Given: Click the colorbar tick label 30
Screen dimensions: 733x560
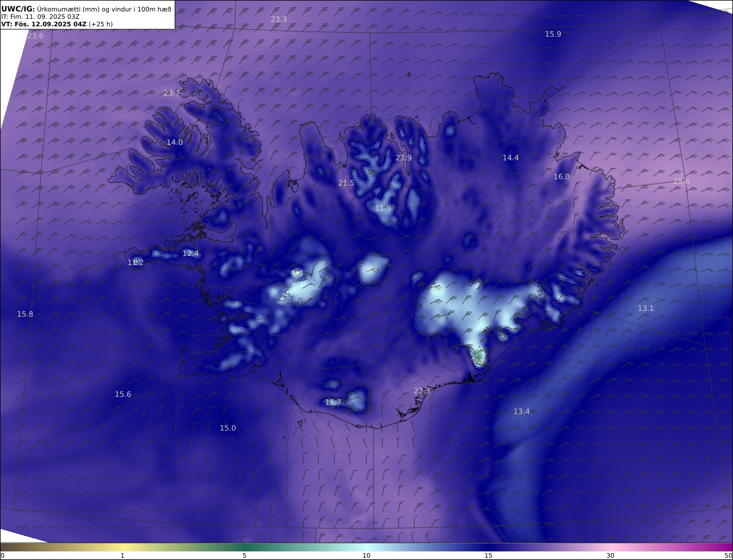Looking at the screenshot, I should point(610,555).
